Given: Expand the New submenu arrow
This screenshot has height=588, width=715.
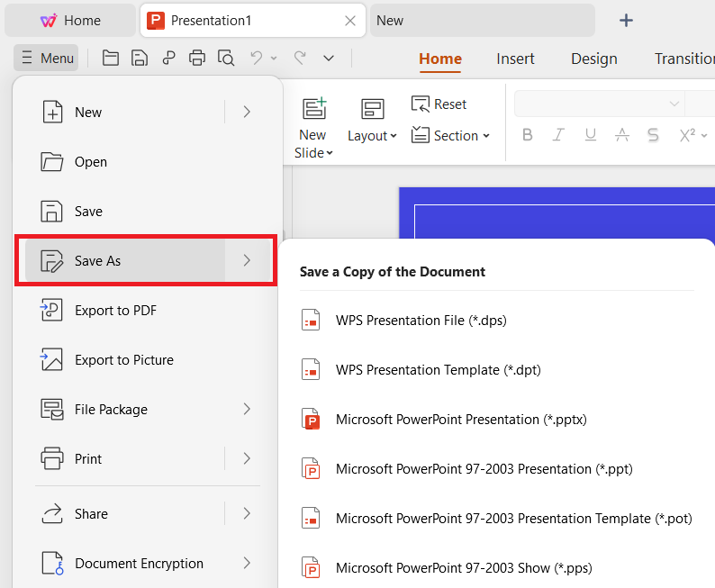Looking at the screenshot, I should point(247,112).
